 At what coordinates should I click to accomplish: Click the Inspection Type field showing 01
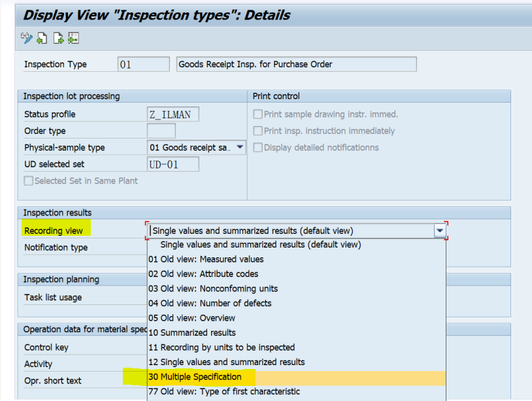[143, 64]
